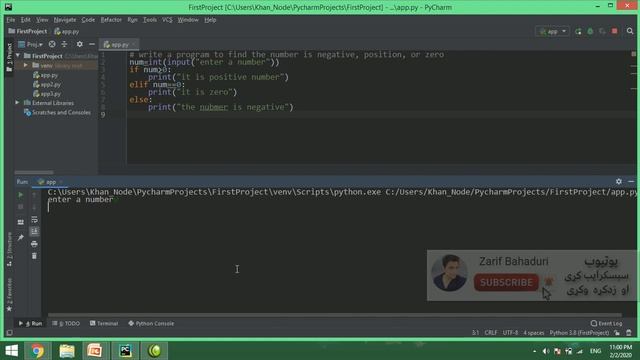This screenshot has width=640, height=360.
Task: Hide the Project panel with minus icon
Action: click(92, 44)
